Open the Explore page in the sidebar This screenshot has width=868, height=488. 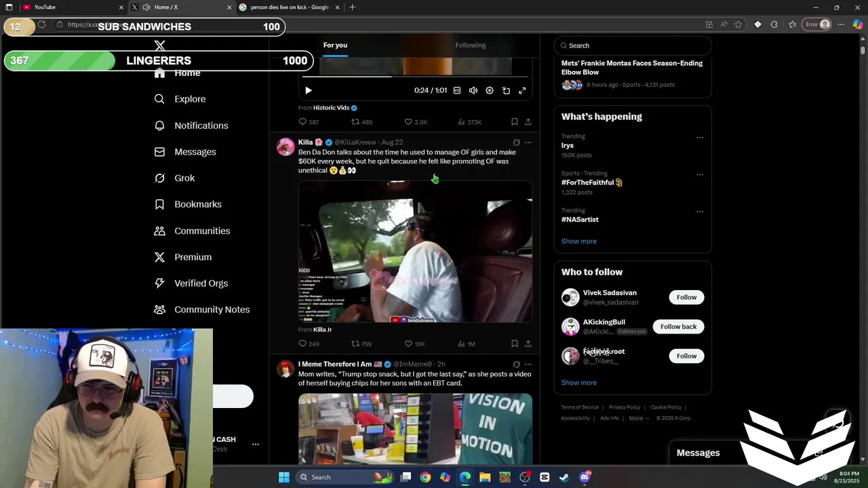pos(180,99)
